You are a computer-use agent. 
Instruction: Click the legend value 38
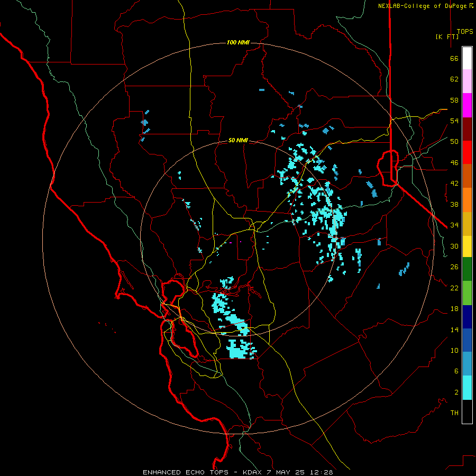click(x=454, y=204)
